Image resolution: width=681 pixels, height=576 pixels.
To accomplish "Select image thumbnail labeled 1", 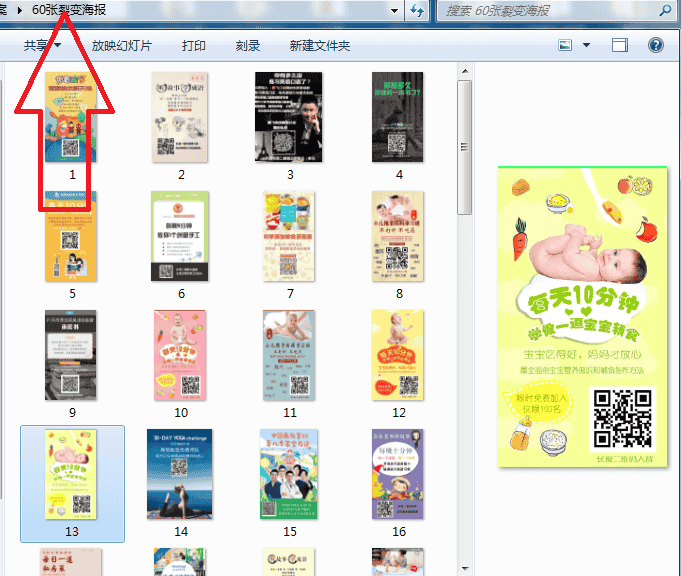I will (x=72, y=117).
